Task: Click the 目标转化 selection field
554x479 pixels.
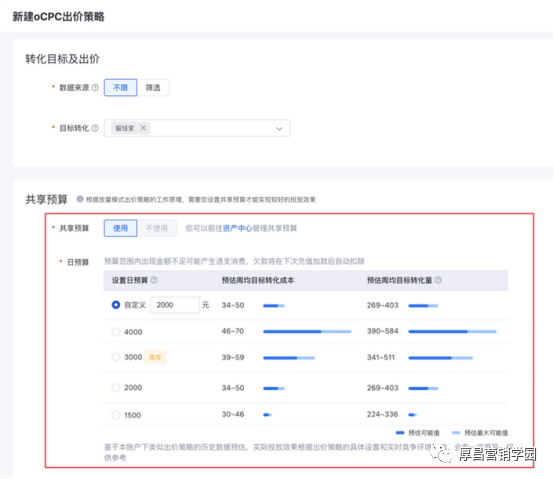Action: click(197, 128)
